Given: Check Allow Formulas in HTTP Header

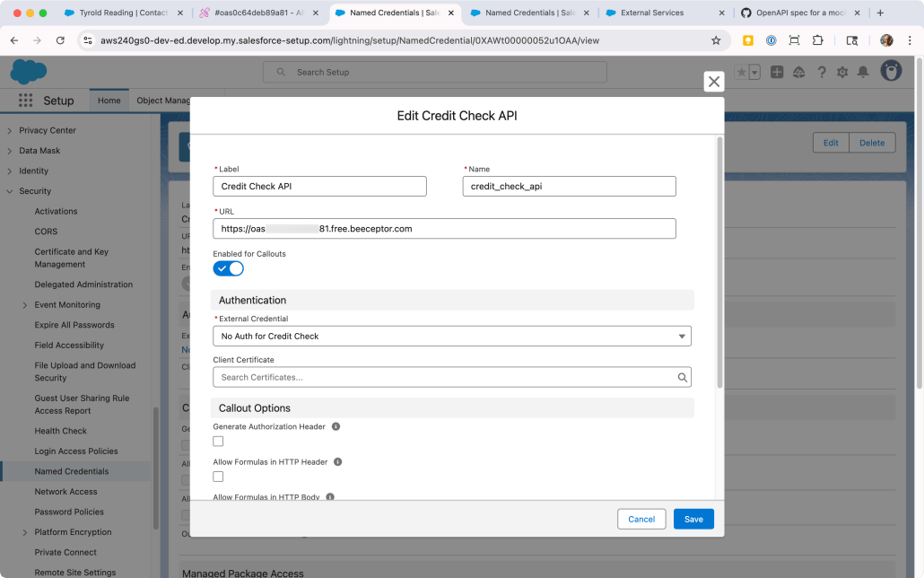Looking at the screenshot, I should coord(217,476).
